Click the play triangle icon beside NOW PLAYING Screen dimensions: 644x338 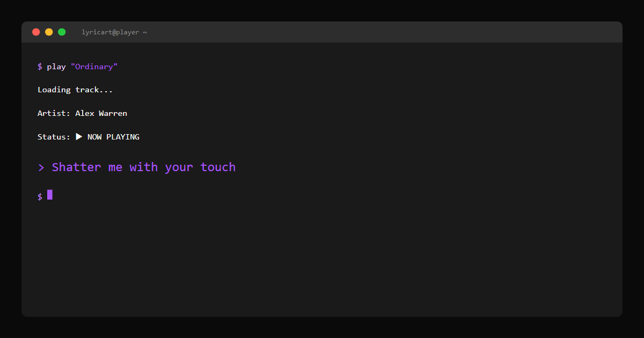(79, 137)
